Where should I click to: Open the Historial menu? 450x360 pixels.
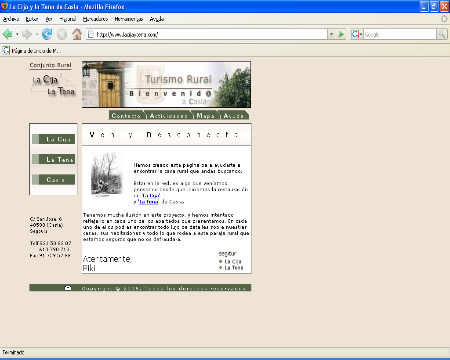click(x=68, y=19)
